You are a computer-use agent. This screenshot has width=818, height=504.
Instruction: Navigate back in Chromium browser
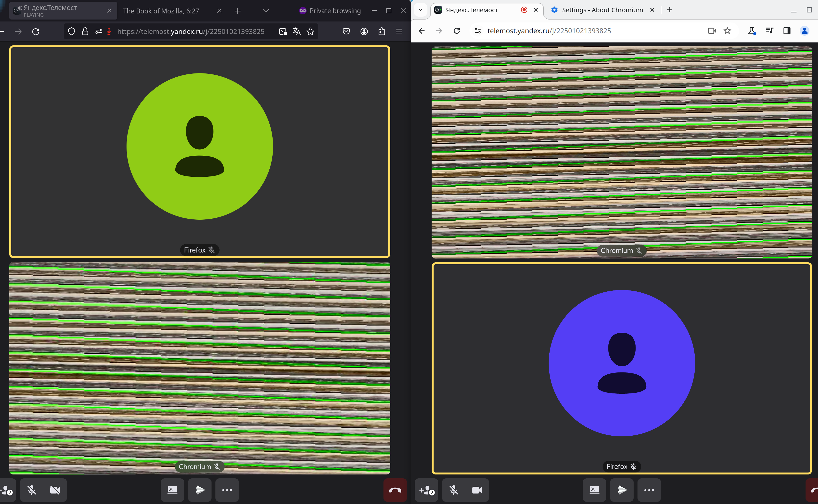422,30
